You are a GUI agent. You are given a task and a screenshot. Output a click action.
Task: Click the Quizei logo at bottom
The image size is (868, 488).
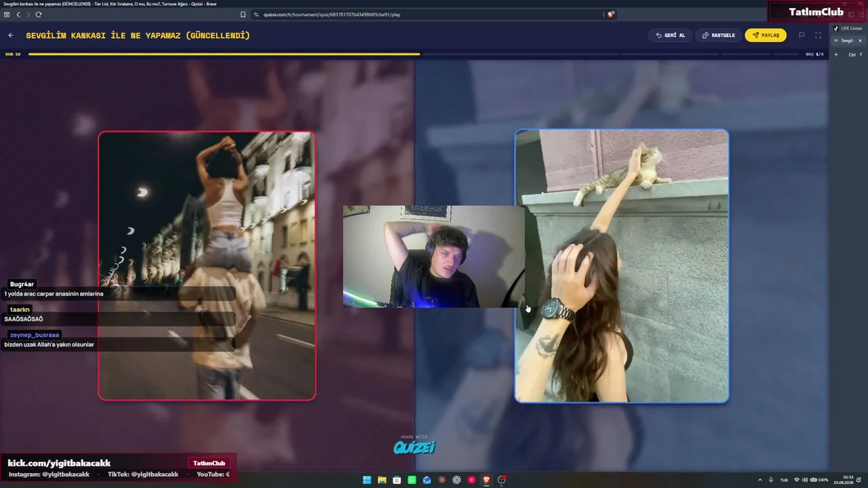point(414,446)
